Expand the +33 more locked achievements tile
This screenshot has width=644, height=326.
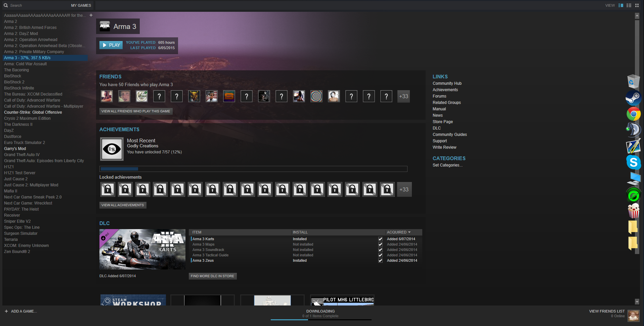(x=404, y=189)
